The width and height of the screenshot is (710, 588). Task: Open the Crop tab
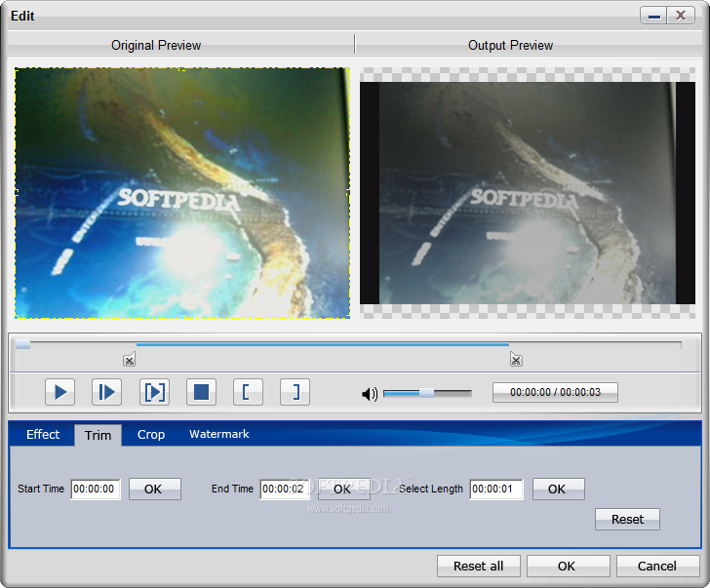point(151,434)
